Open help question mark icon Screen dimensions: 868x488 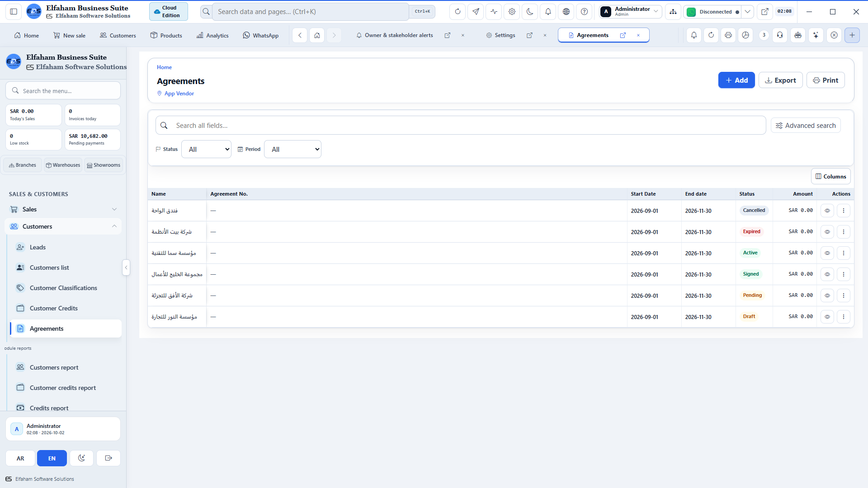584,12
